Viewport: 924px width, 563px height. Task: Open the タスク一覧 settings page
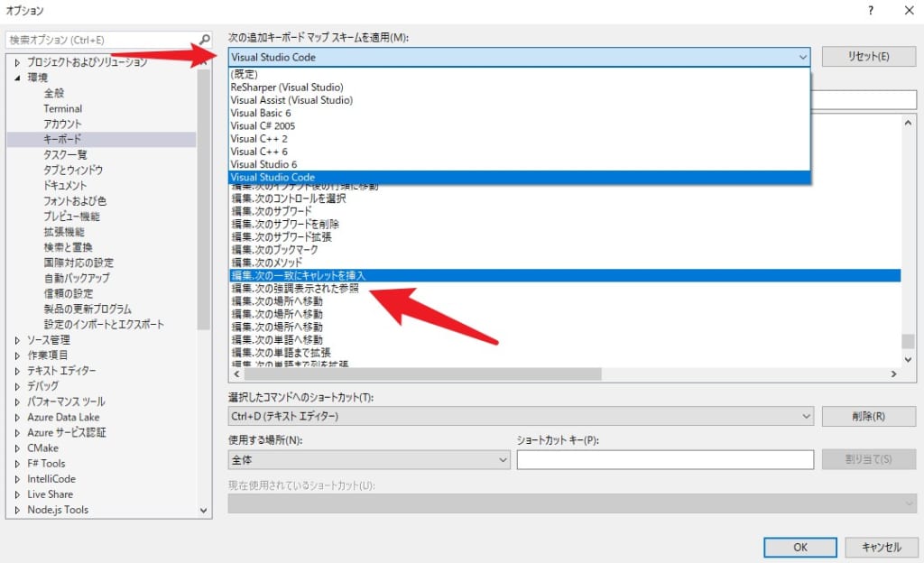coord(65,154)
